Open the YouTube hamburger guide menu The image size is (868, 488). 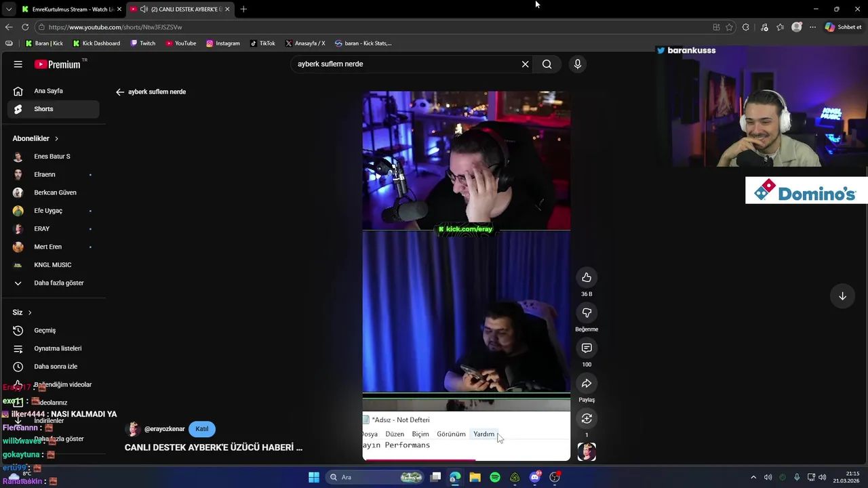pyautogui.click(x=18, y=64)
